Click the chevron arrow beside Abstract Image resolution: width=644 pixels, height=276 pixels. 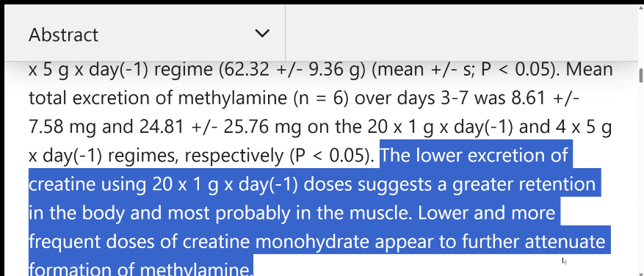pyautogui.click(x=262, y=33)
